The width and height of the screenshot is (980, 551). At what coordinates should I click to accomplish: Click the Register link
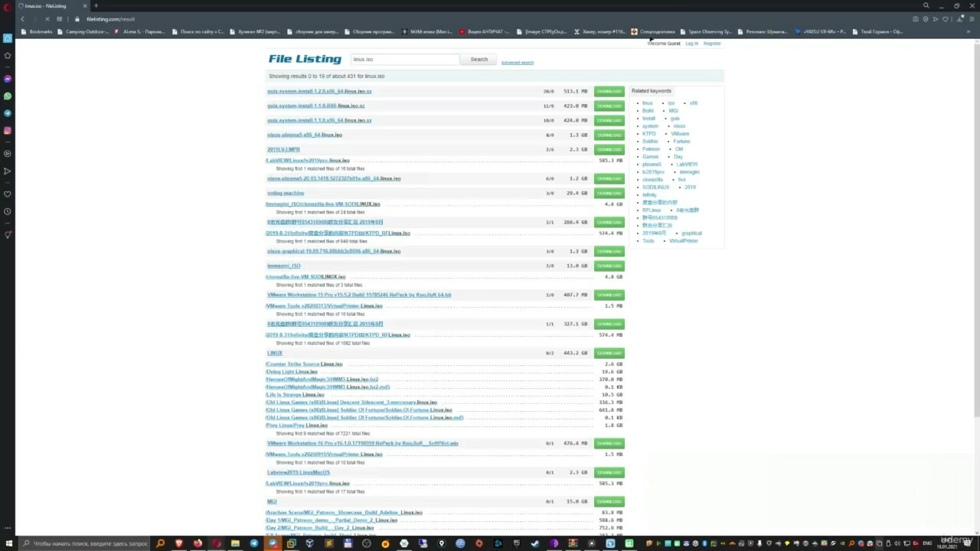(x=712, y=44)
